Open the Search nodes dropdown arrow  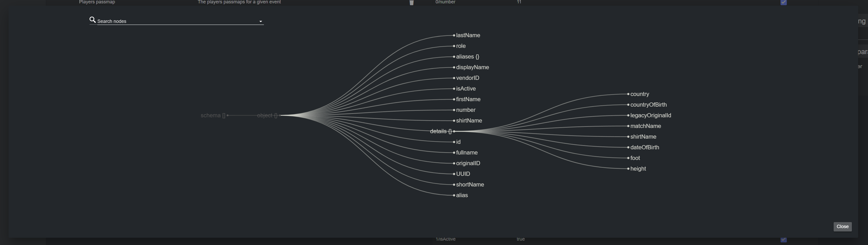pyautogui.click(x=261, y=22)
